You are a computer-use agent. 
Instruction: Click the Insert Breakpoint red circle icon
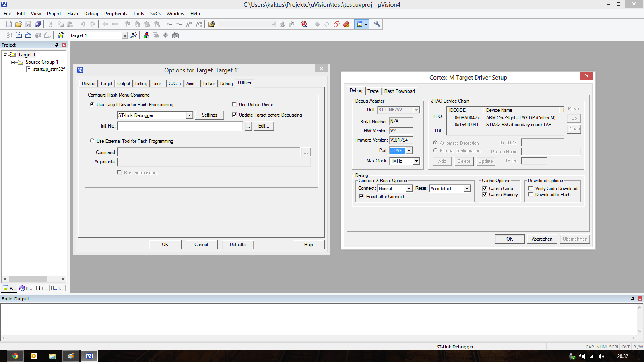tap(317, 24)
